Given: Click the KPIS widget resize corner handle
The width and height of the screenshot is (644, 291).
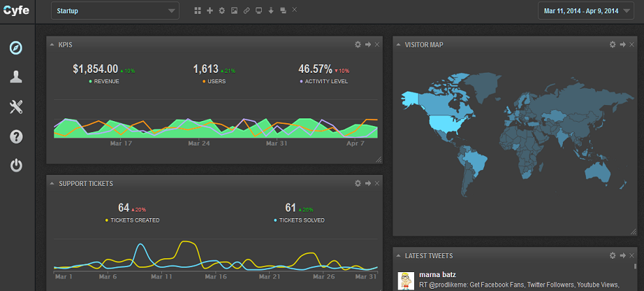Looking at the screenshot, I should click(x=379, y=159).
